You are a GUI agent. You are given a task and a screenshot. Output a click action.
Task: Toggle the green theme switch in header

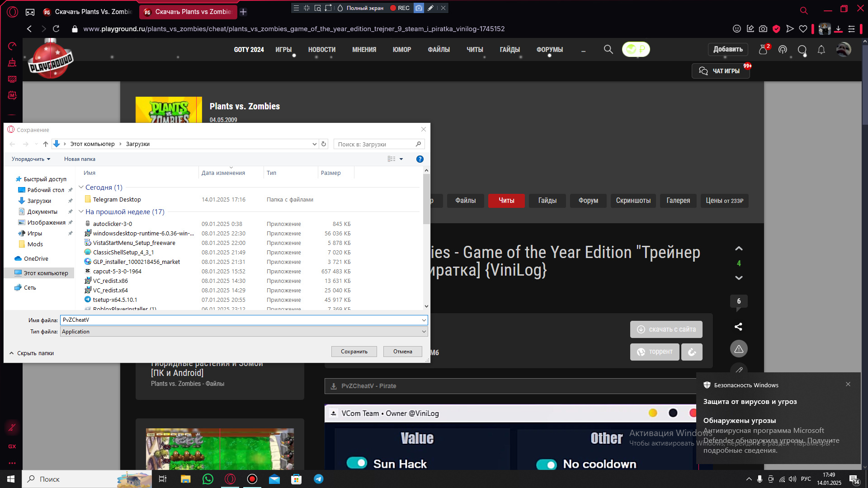636,49
